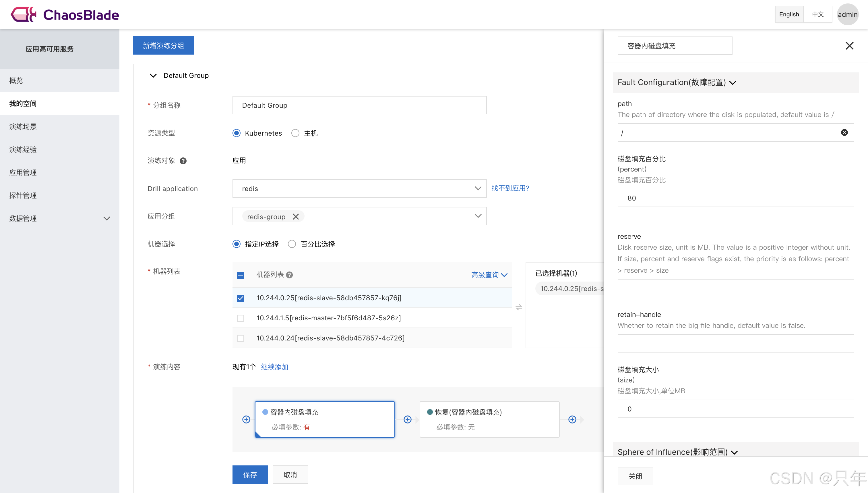The height and width of the screenshot is (493, 868).
Task: Select the 主机 resource type radio
Action: point(295,133)
